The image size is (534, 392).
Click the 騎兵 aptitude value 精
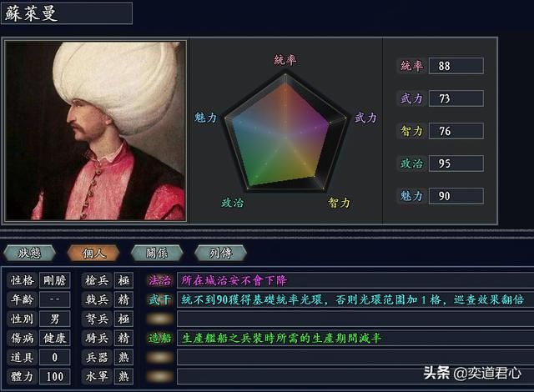pyautogui.click(x=123, y=338)
